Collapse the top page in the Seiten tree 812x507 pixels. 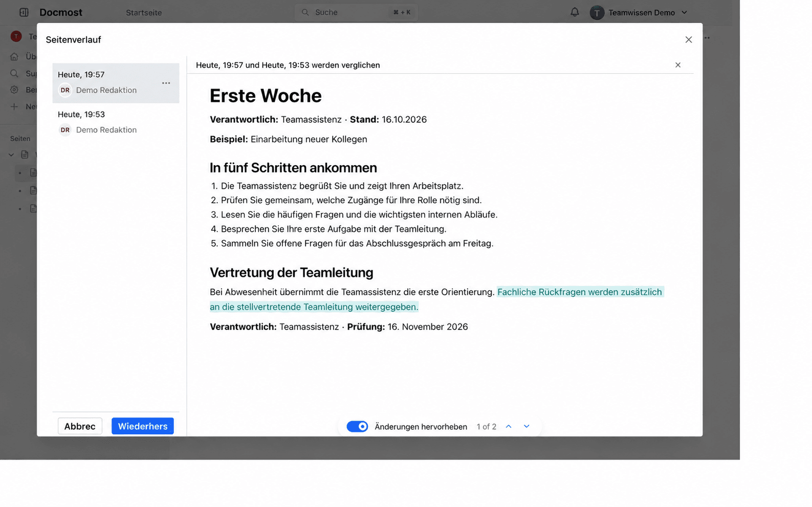pyautogui.click(x=11, y=155)
